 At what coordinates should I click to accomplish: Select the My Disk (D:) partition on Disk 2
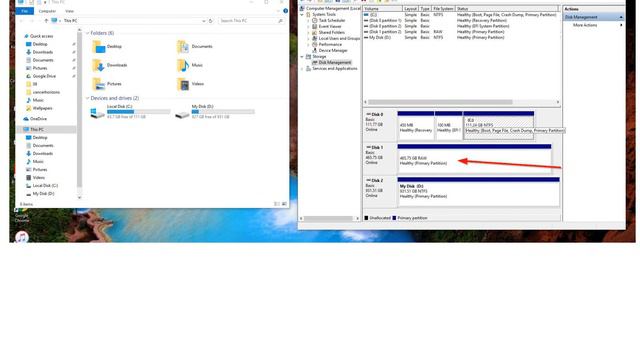[478, 192]
